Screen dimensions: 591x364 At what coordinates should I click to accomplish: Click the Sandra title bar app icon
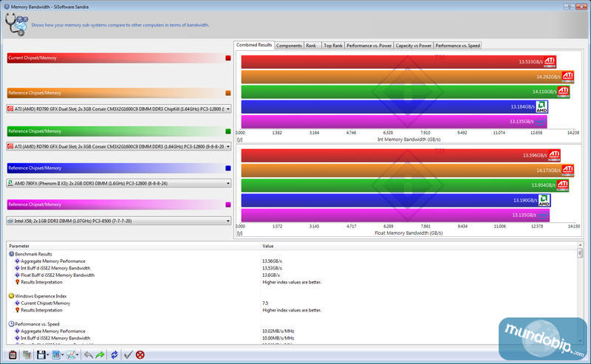[x=7, y=7]
